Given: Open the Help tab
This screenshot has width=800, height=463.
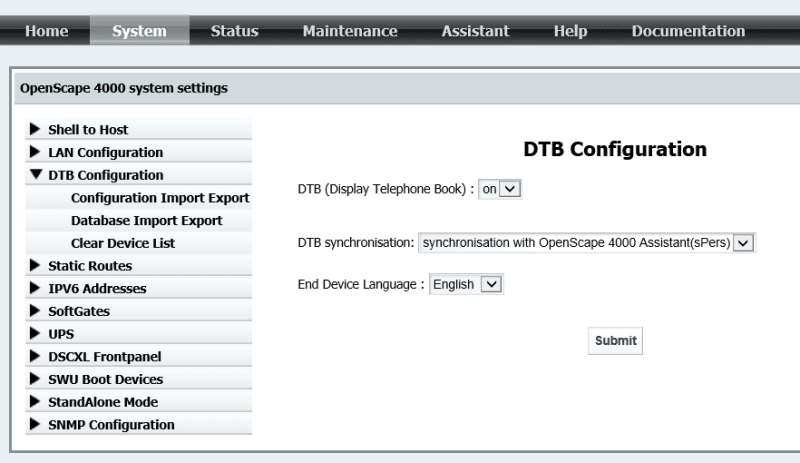Looking at the screenshot, I should tap(570, 31).
